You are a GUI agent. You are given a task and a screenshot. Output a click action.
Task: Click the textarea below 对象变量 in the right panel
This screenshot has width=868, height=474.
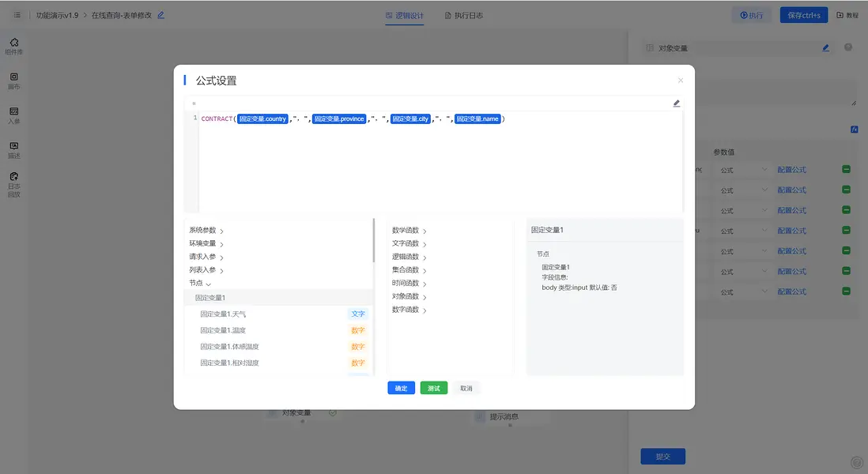[x=749, y=92]
